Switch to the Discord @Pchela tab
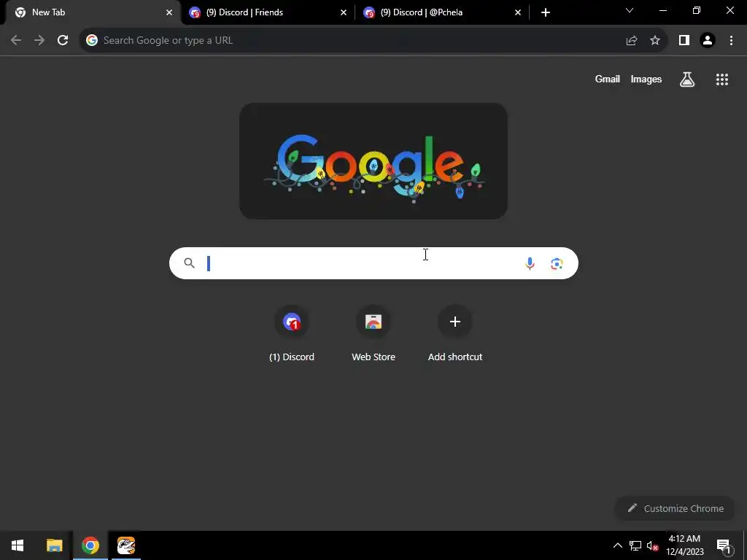The height and width of the screenshot is (560, 747). 443,12
